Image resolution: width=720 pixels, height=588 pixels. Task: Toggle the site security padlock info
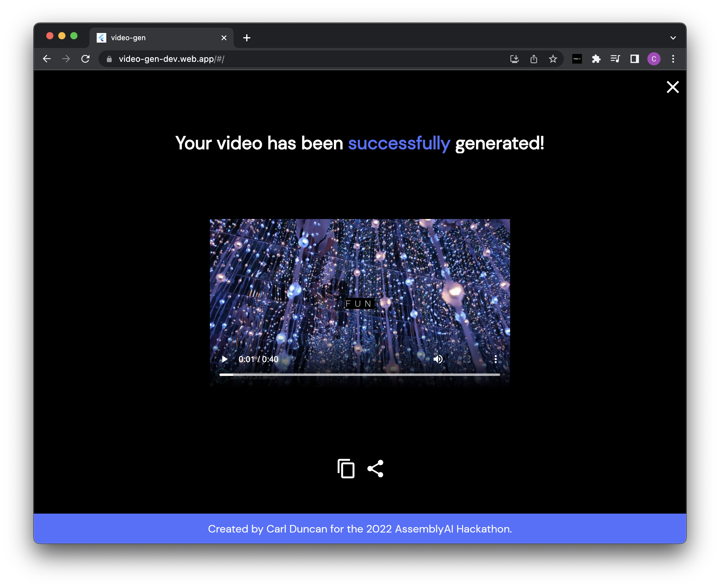109,58
